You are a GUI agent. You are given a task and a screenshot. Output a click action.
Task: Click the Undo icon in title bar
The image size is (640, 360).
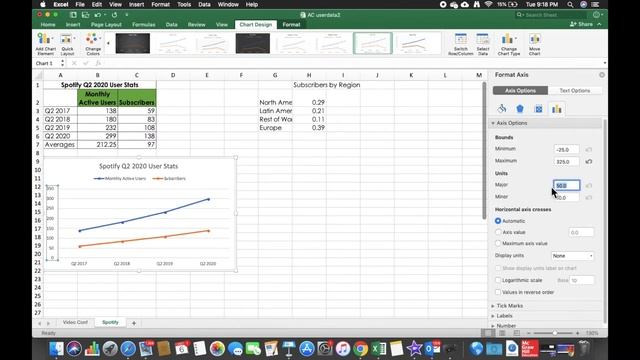coord(98,15)
